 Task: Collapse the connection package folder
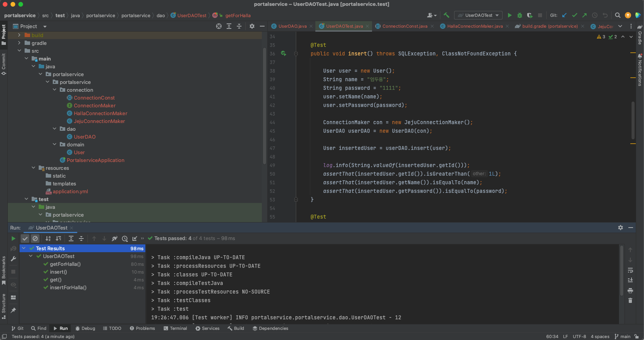[x=55, y=90]
